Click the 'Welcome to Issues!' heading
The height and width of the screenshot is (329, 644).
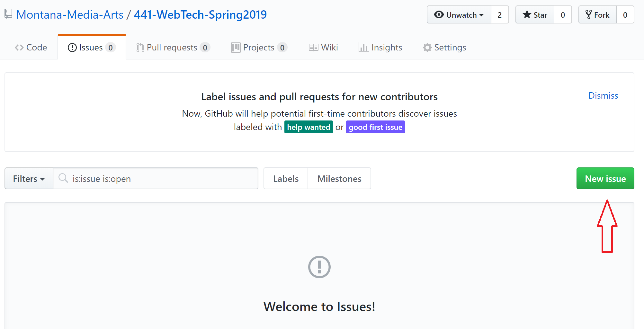coord(319,307)
